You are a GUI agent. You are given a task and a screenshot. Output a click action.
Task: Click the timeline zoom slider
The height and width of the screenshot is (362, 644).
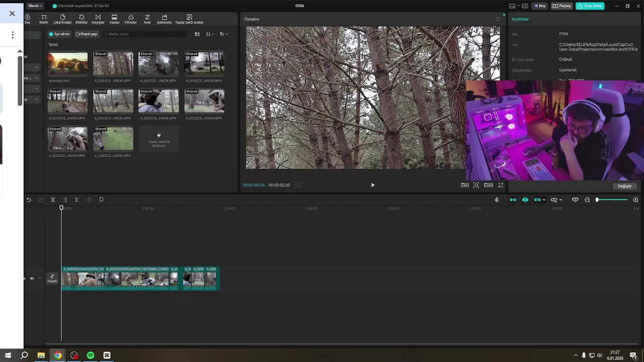(x=612, y=200)
